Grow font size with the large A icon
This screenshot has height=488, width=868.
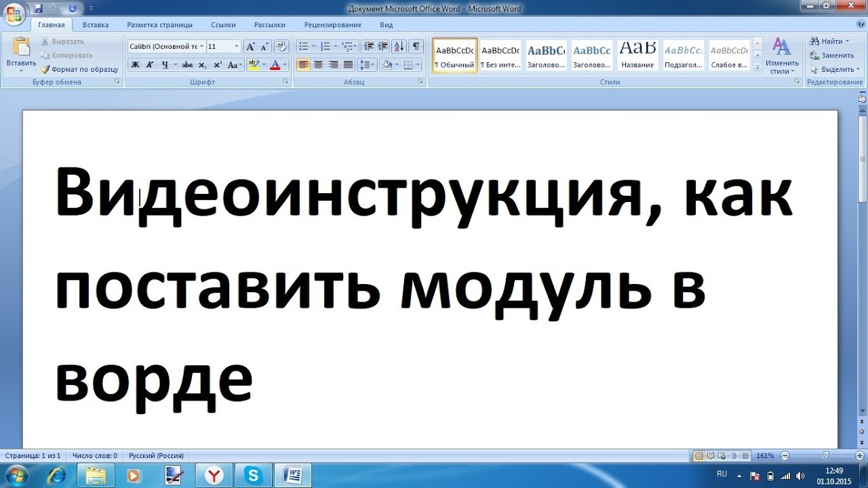point(250,46)
